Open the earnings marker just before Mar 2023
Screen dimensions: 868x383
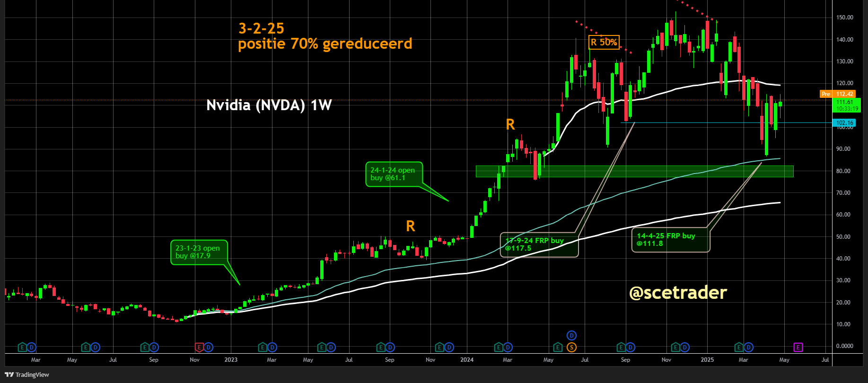point(263,348)
